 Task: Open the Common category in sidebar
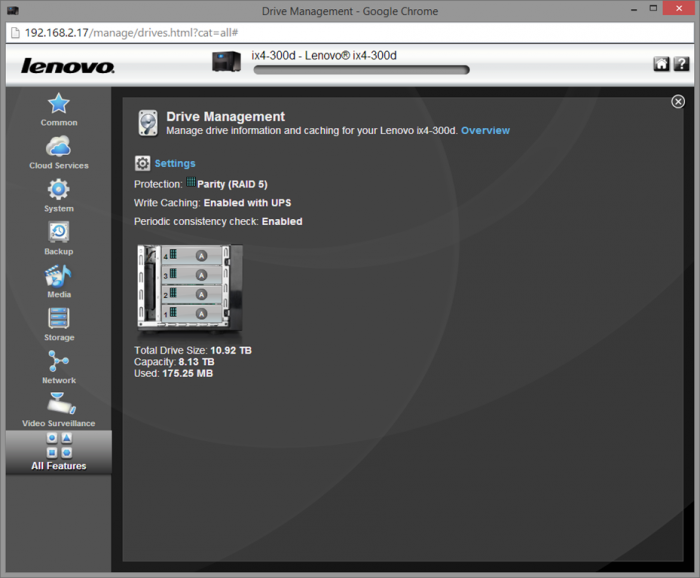pyautogui.click(x=59, y=106)
